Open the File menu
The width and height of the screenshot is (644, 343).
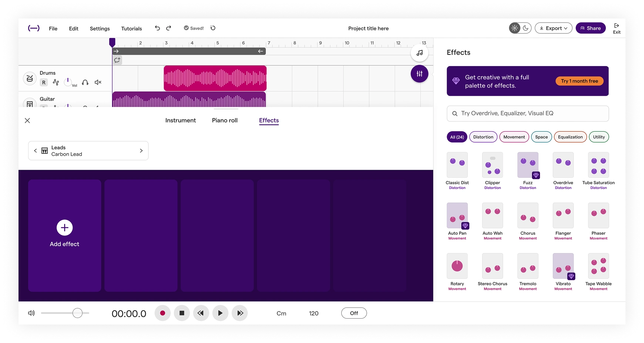coord(53,28)
